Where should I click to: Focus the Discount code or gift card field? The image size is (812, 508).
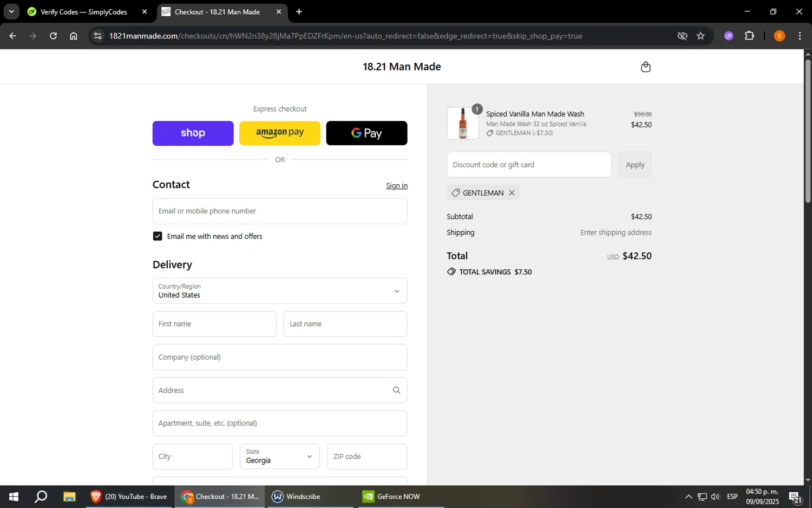point(529,165)
